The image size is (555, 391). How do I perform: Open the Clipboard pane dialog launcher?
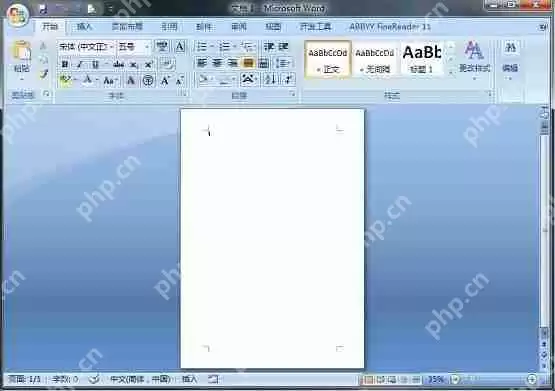pyautogui.click(x=46, y=94)
